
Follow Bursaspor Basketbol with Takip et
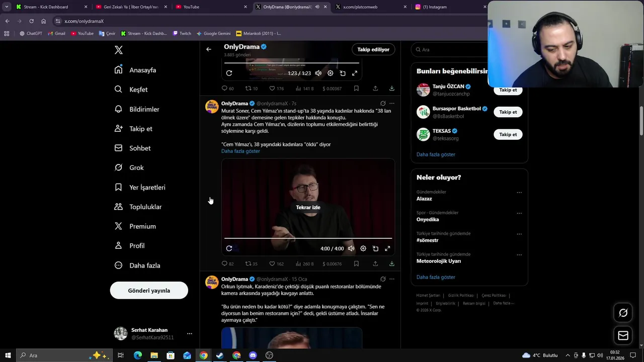(508, 112)
